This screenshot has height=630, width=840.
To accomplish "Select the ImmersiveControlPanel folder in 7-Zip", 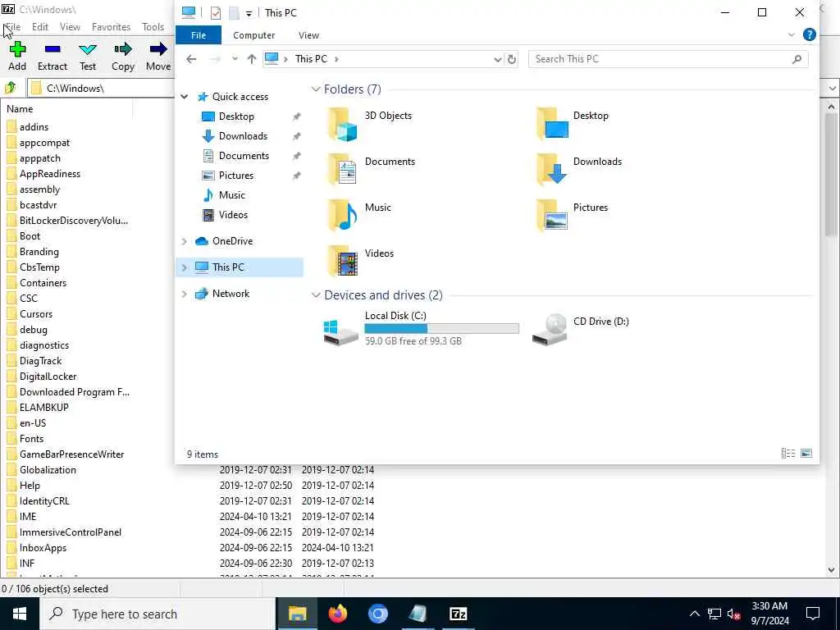I will coord(71,532).
